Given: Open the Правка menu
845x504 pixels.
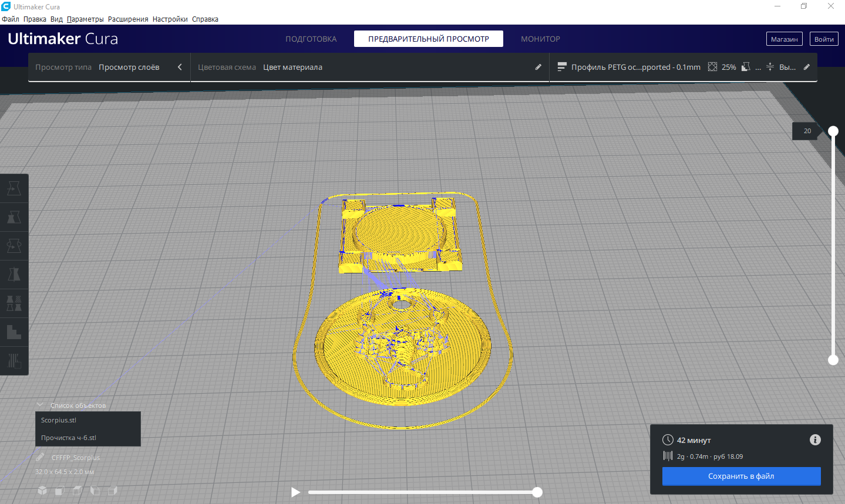Looking at the screenshot, I should point(35,19).
